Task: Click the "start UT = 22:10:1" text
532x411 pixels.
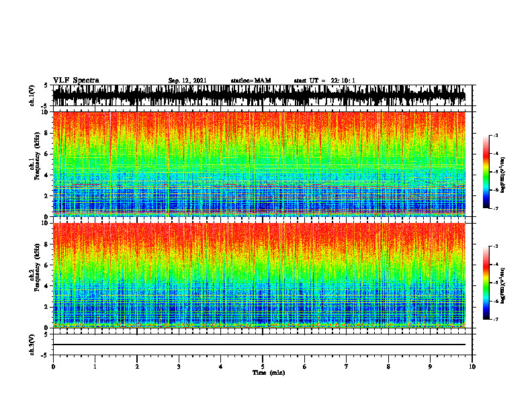Action: pos(324,81)
